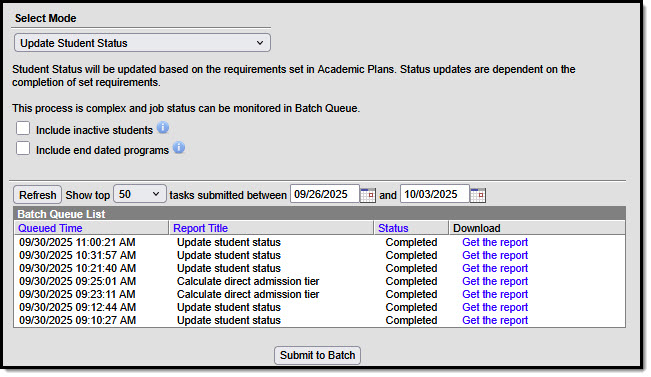
Task: Sort by Queued Time column header
Action: 50,228
